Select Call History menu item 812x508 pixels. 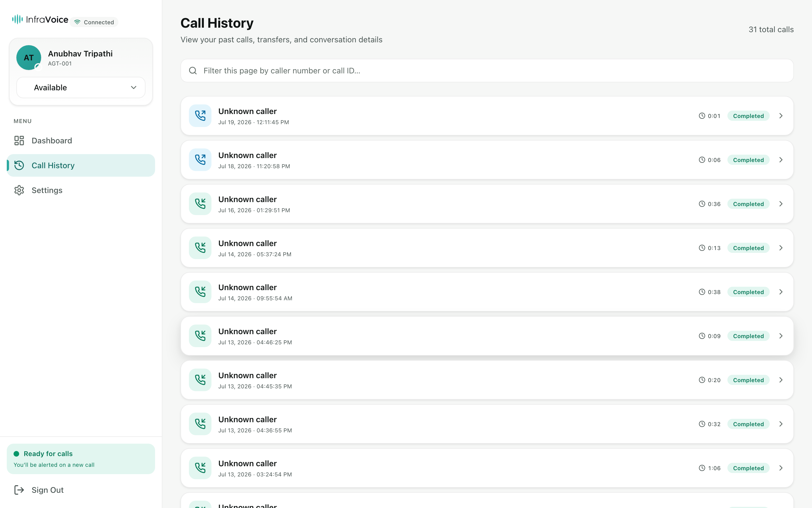click(x=81, y=165)
